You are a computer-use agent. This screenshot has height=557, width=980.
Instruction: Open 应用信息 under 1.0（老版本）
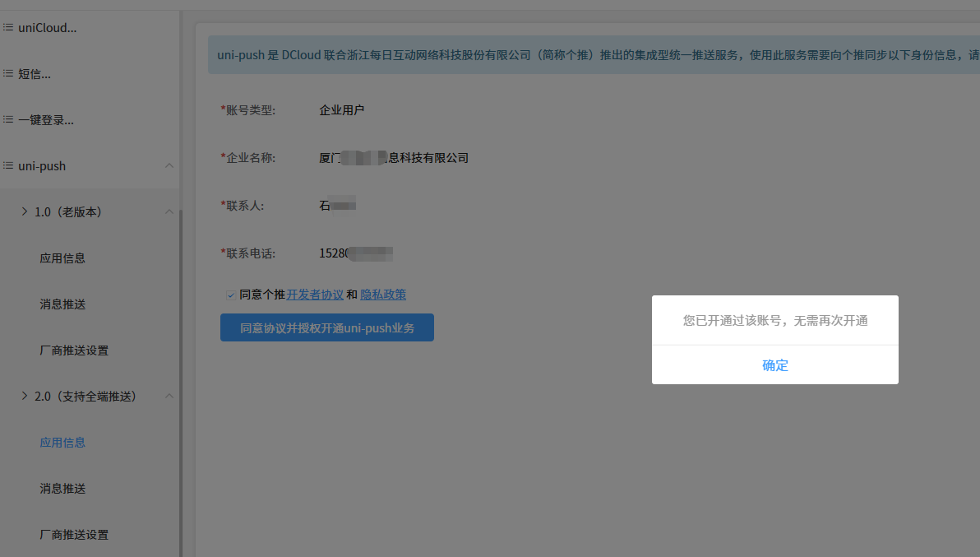(62, 258)
